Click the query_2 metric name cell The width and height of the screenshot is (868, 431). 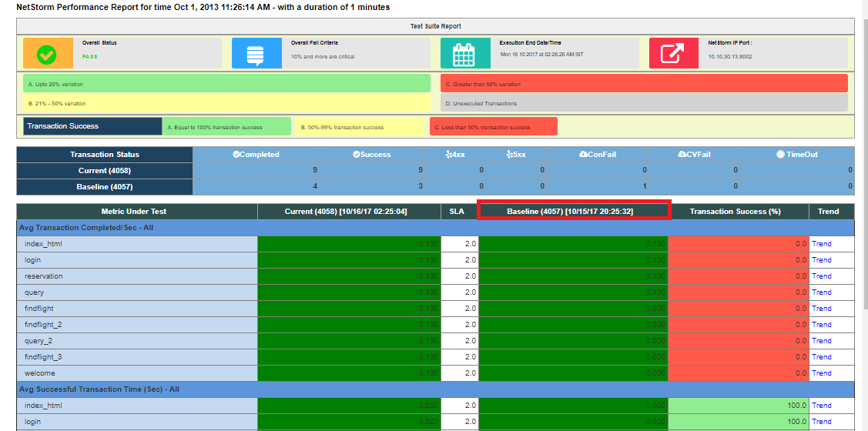(137, 341)
